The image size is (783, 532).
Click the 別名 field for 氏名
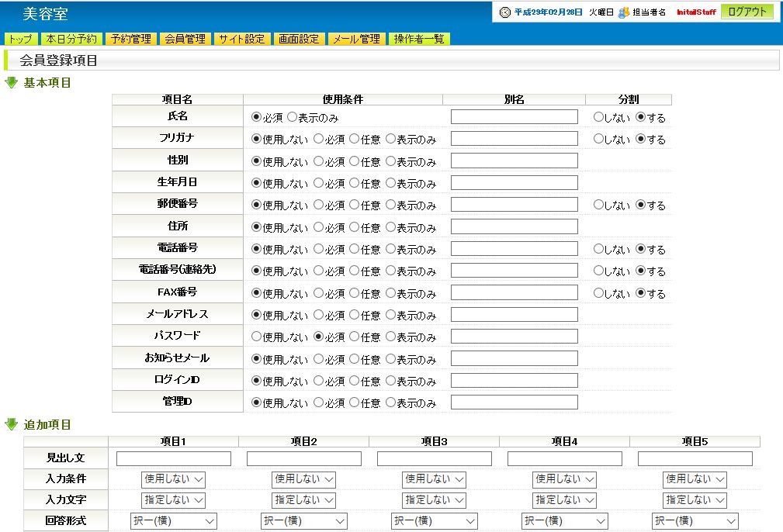514,117
